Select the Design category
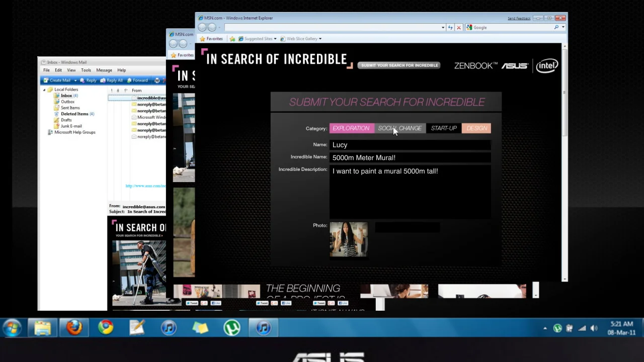Screen dimensions: 644x362 coord(476,128)
